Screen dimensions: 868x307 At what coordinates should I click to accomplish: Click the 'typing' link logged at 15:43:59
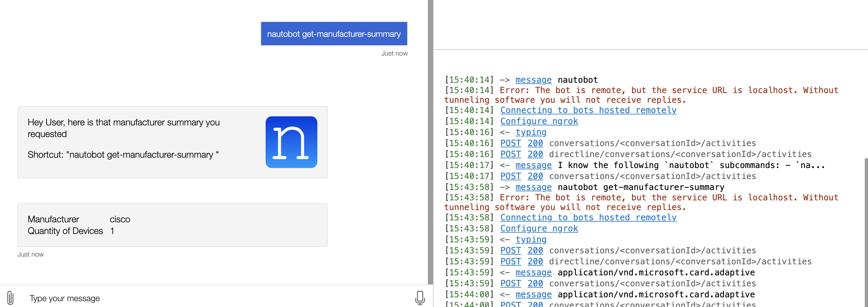tap(531, 239)
